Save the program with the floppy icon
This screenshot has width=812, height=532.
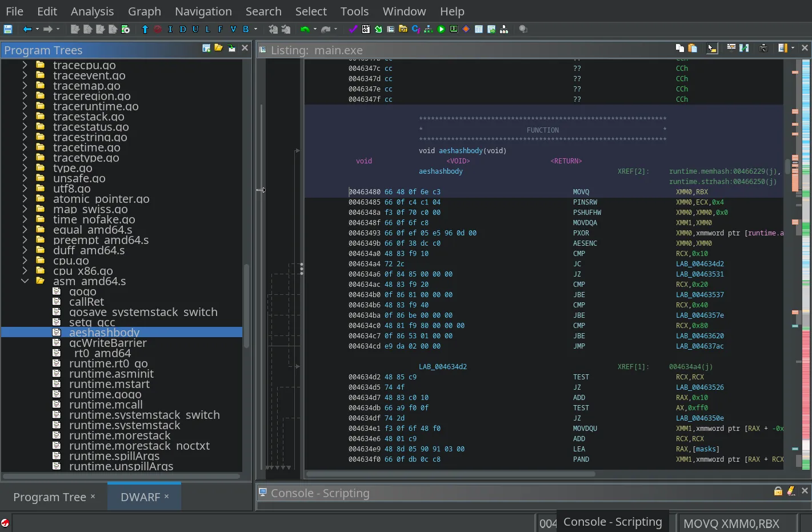[x=8, y=29]
